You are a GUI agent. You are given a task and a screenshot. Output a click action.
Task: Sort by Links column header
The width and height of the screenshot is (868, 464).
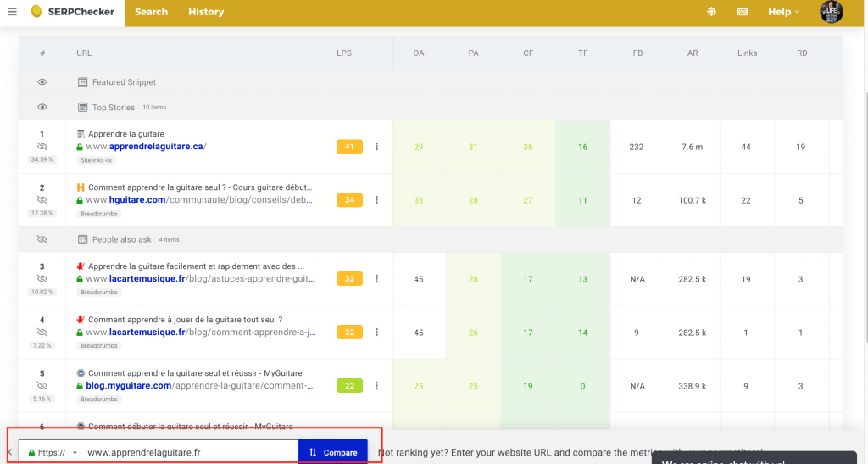coord(747,53)
